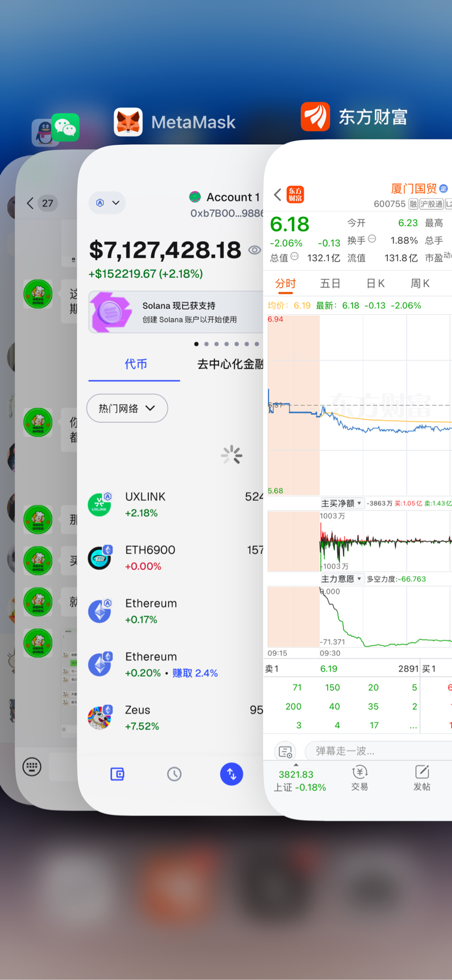Tap the Zeus token logo
The width and height of the screenshot is (452, 980).
(99, 717)
